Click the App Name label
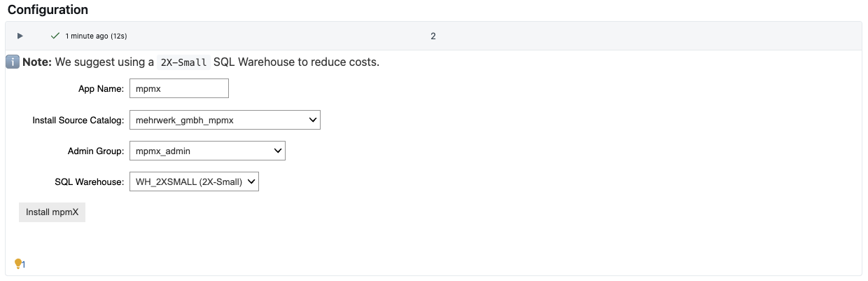Viewport: 868px width, 281px height. (101, 89)
